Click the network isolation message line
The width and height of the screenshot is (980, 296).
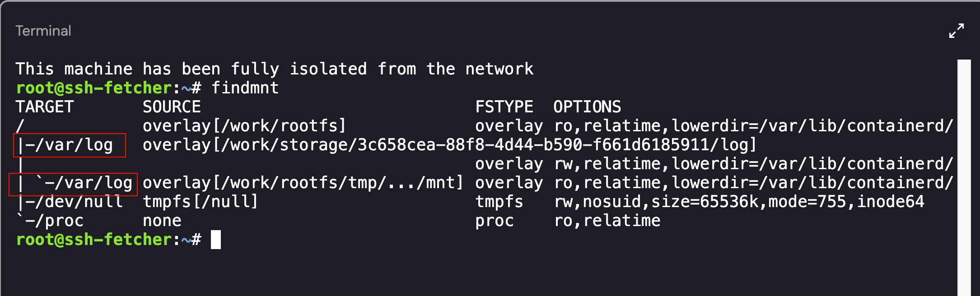point(275,69)
